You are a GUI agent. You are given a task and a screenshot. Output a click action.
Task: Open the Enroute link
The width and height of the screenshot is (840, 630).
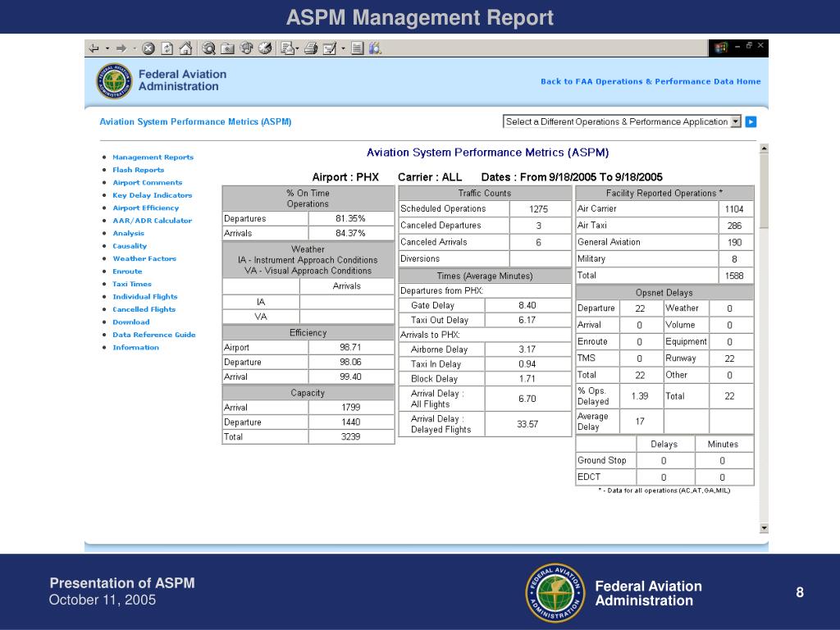pos(127,272)
